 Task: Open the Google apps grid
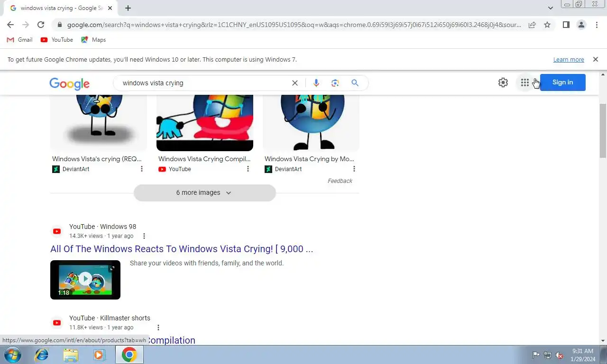click(524, 82)
